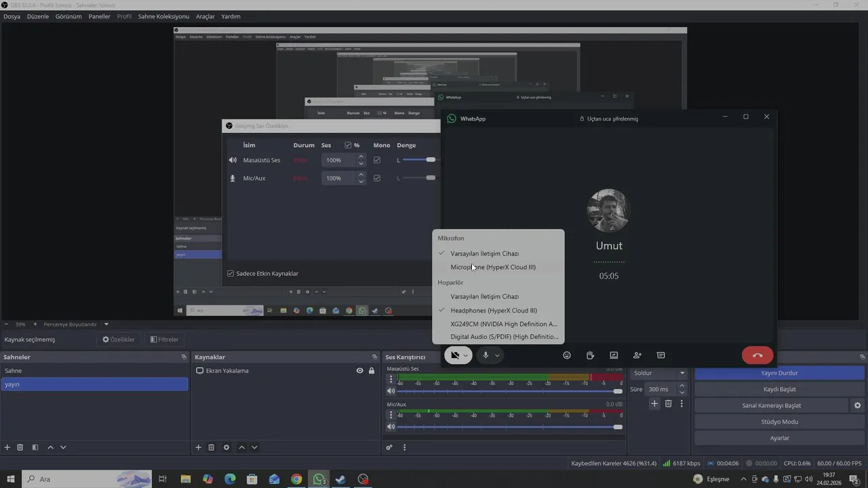
Task: Add participant to WhatsApp call
Action: point(637,355)
